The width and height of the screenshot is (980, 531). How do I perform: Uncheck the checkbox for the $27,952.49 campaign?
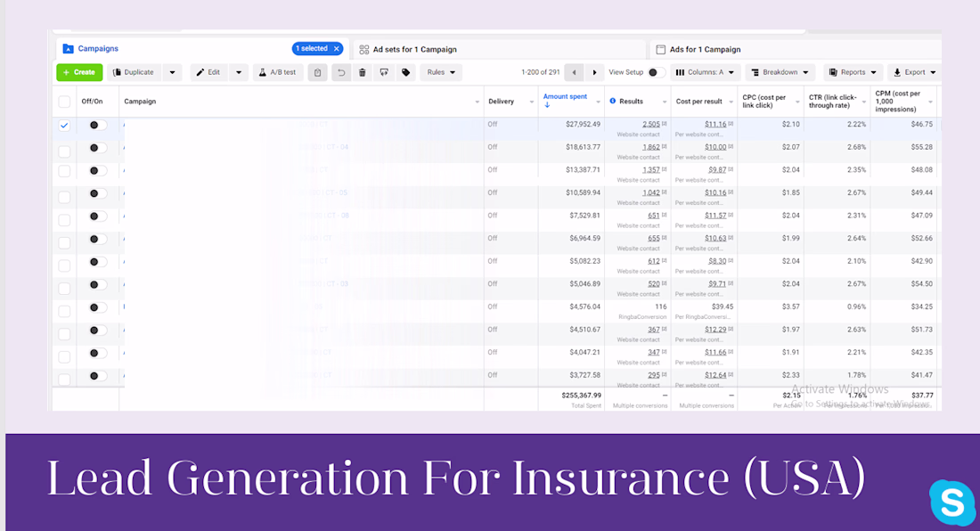(x=64, y=125)
